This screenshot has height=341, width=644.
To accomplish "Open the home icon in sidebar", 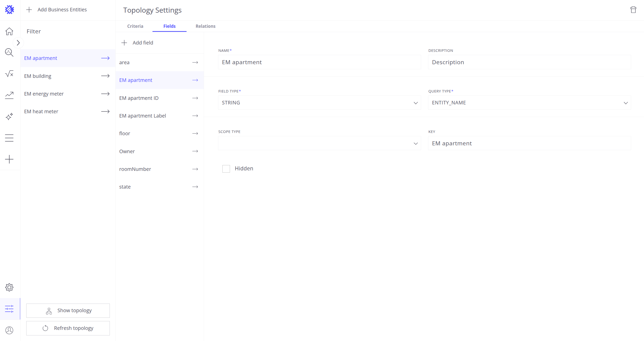I will [9, 31].
